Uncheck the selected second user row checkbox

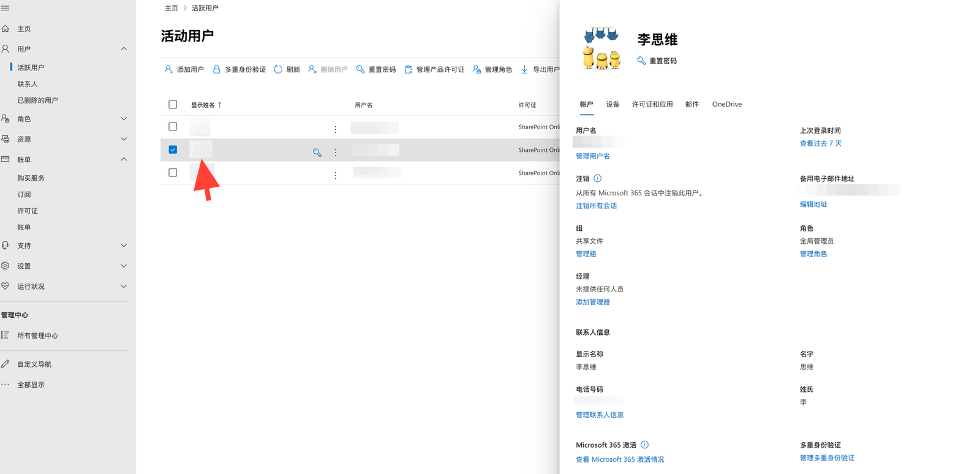coord(173,149)
